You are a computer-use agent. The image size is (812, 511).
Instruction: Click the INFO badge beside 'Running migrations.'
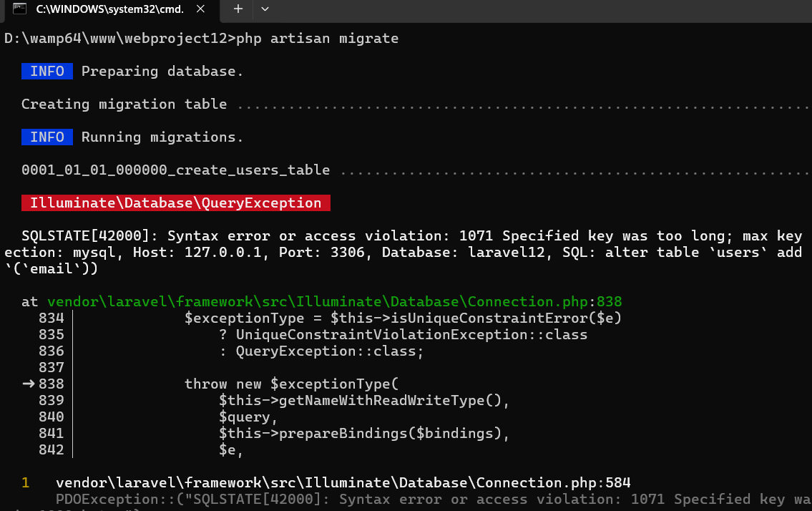tap(47, 137)
